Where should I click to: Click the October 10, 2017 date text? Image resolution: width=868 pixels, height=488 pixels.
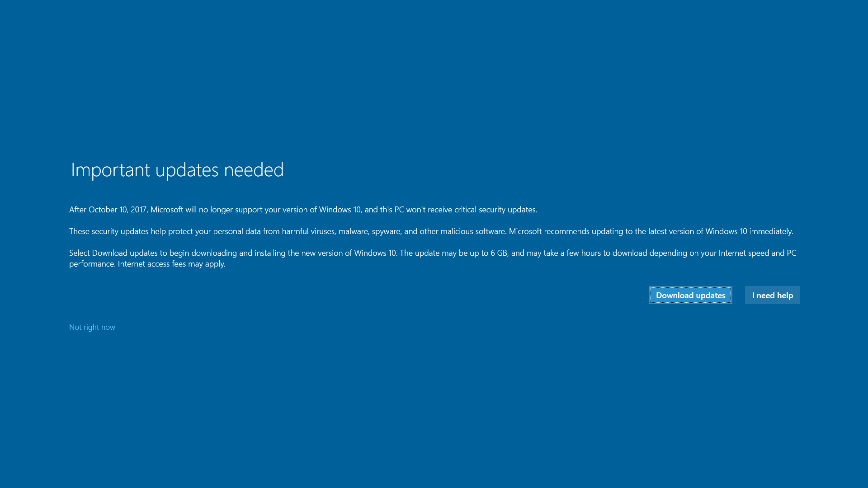(118, 210)
